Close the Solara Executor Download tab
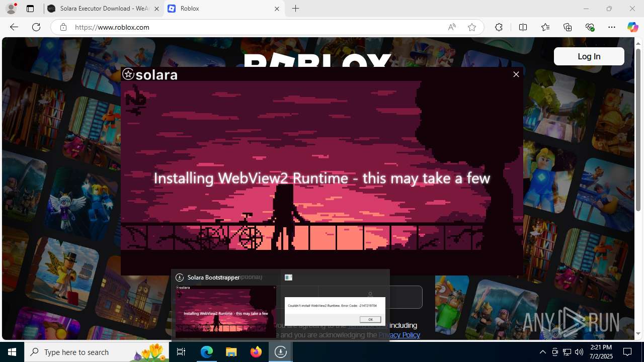Viewport: 644px width, 362px height. coord(156,9)
